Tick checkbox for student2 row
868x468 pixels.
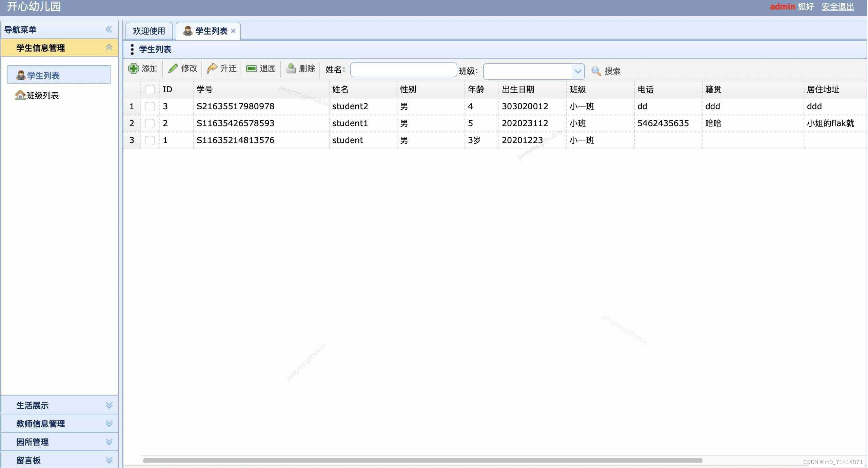click(150, 106)
